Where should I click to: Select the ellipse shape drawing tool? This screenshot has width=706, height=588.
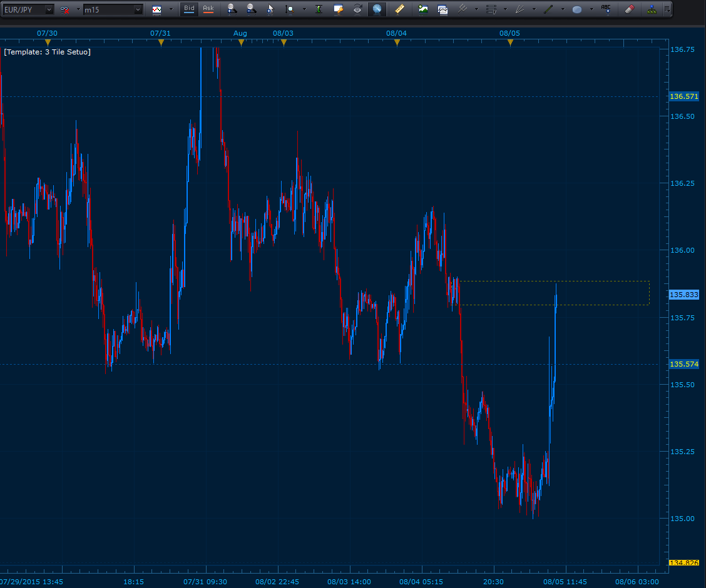pos(576,9)
